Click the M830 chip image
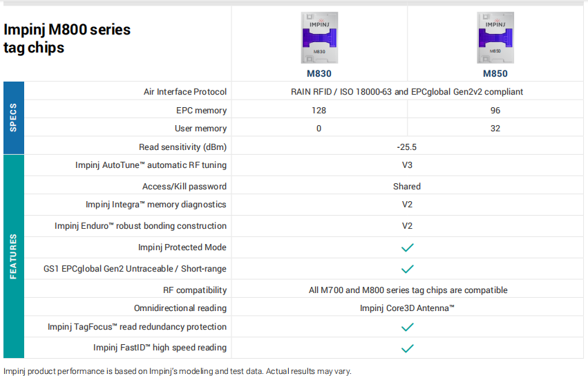Viewport: 588px width, 376px height. click(x=319, y=37)
